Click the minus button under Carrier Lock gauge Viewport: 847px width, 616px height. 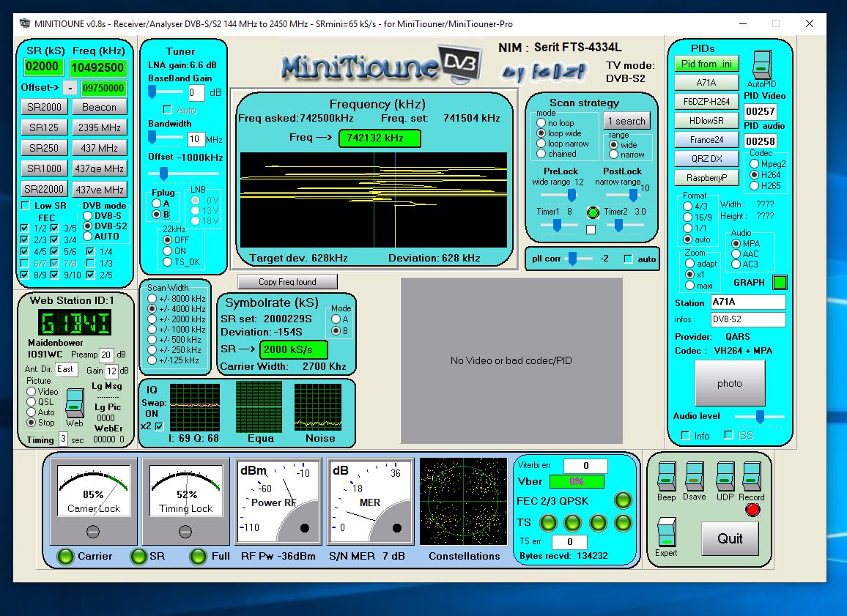93,532
